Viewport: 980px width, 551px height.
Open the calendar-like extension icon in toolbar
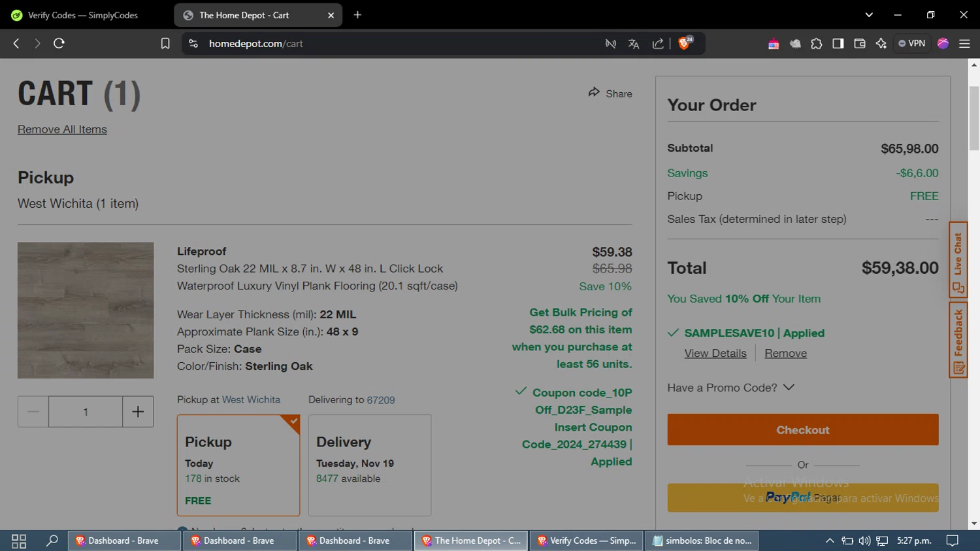click(774, 44)
